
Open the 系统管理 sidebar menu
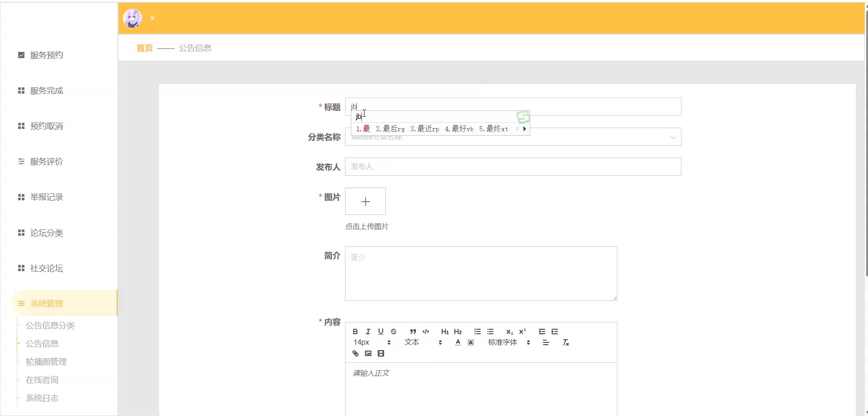point(47,303)
